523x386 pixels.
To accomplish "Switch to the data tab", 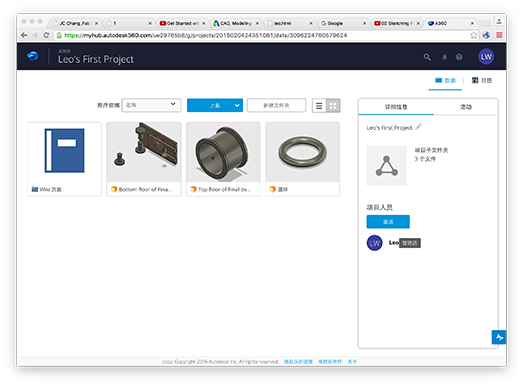I will pos(445,80).
